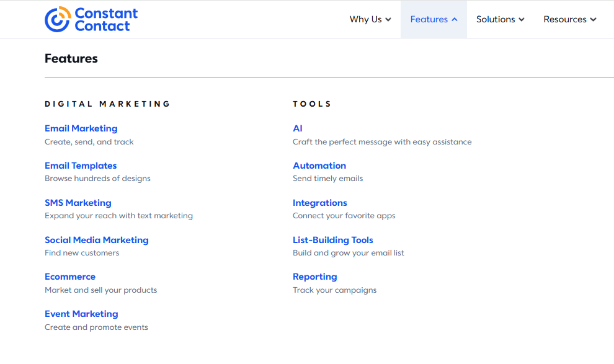Click "Send timely emails" text

tap(327, 179)
